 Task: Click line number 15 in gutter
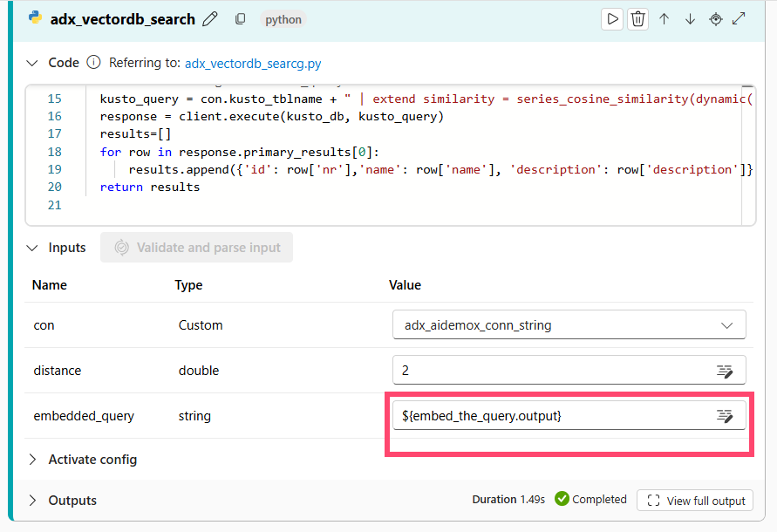coord(55,99)
